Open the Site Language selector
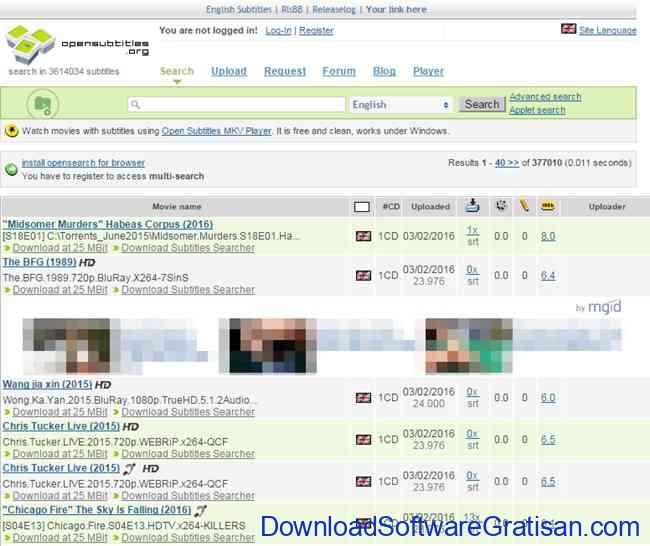This screenshot has width=650, height=546. 607,30
